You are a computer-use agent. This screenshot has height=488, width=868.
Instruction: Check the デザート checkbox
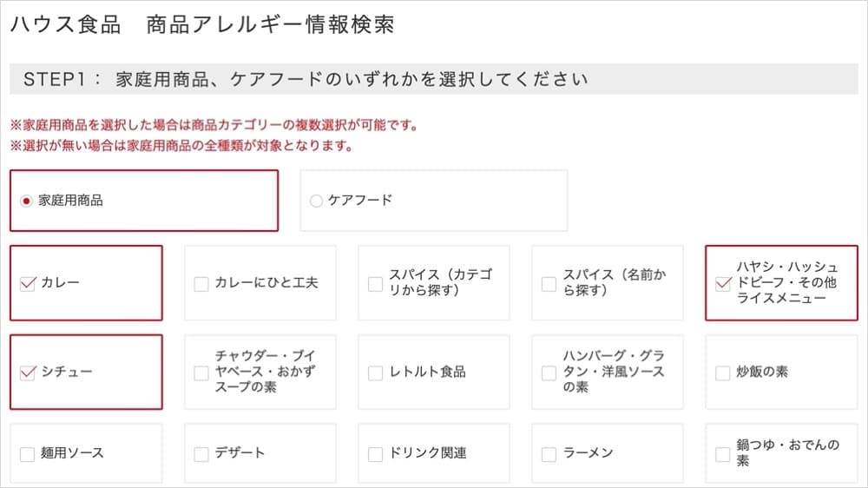201,454
